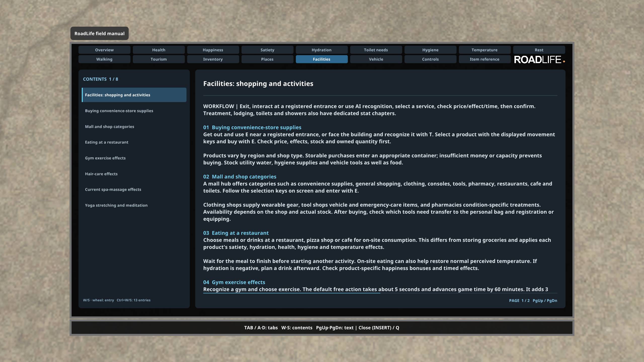Click the 'CONTENTS 1 / 8' header

click(101, 79)
